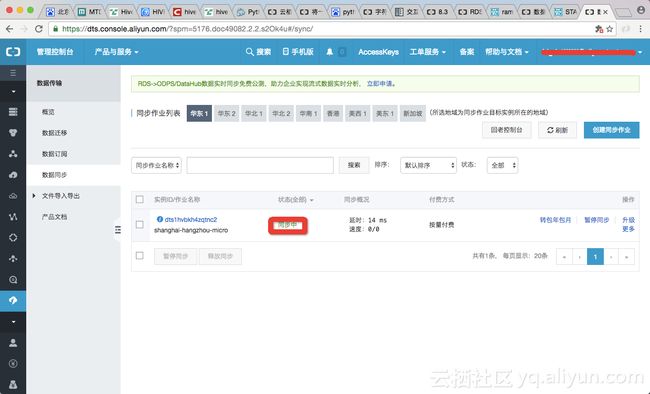Click the 升级 link in the job row
Viewport: 650px width, 394px height.
tap(628, 220)
